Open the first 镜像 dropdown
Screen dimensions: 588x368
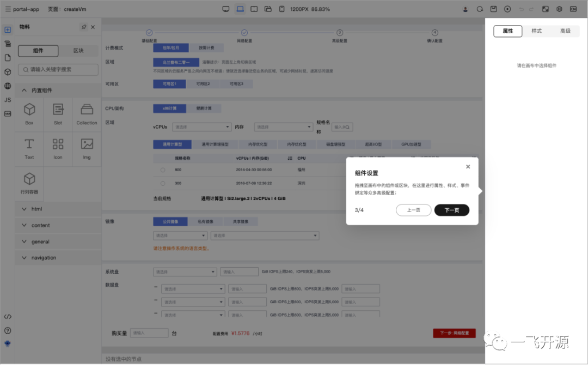(x=180, y=236)
